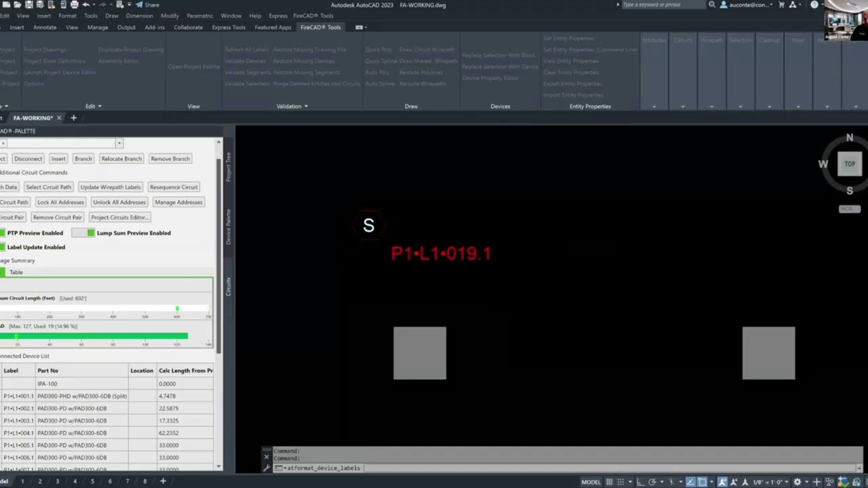The image size is (868, 488).
Task: Select the P1•L1•004.1 device row
Action: pos(106,433)
